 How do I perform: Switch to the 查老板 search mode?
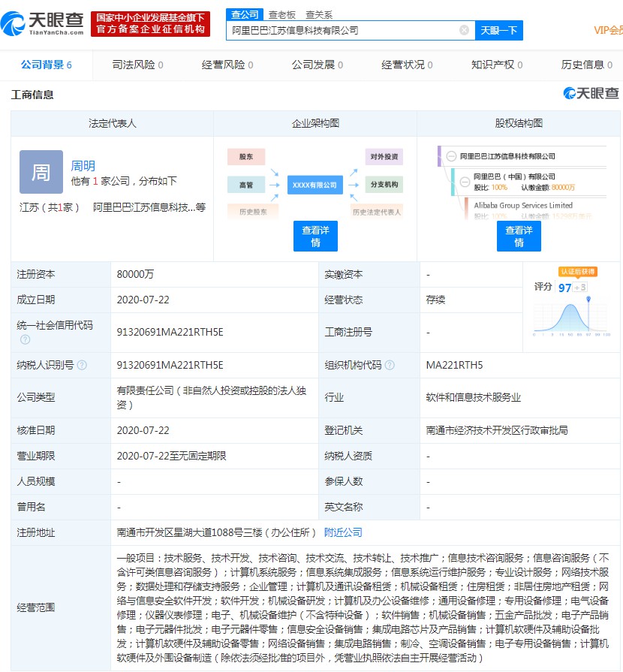282,14
